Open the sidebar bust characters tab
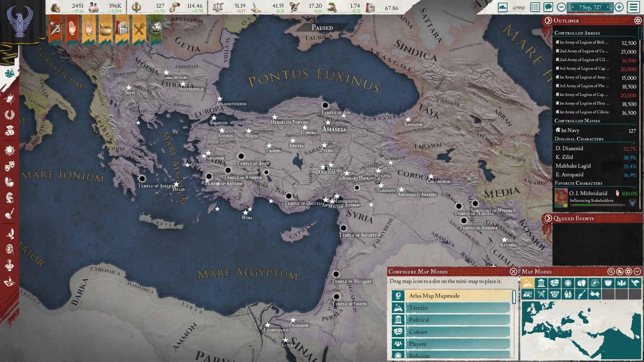This screenshot has height=362, width=644. click(10, 265)
